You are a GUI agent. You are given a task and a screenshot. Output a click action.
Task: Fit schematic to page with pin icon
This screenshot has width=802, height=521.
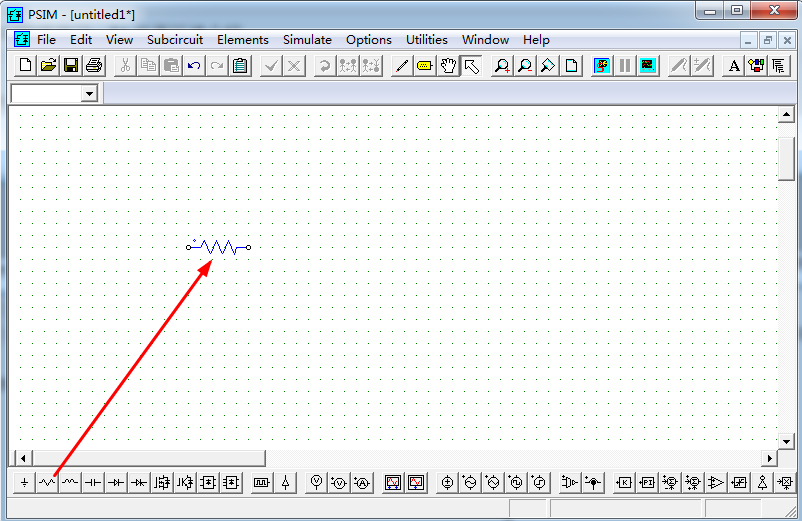click(x=548, y=65)
